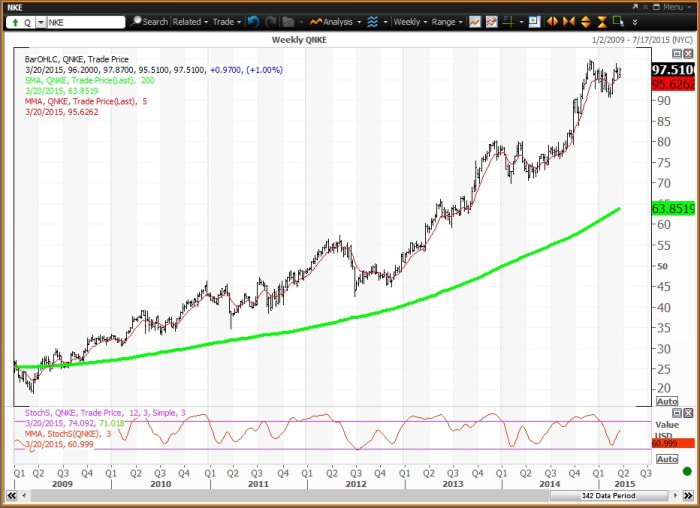
Task: Click the line chart style icon
Action: [x=474, y=21]
